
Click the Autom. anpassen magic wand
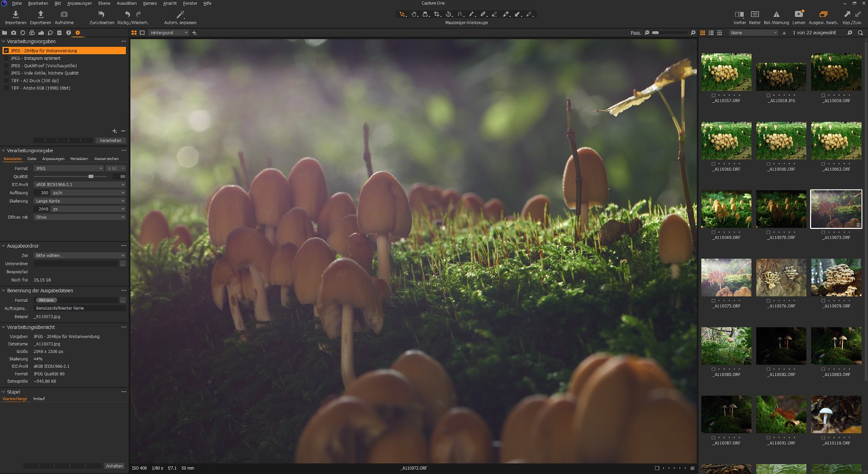(180, 14)
